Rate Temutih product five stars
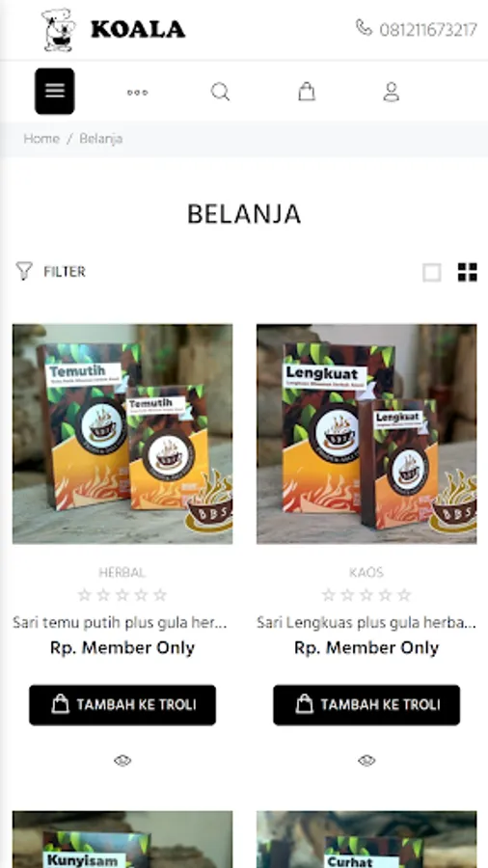The height and width of the screenshot is (868, 488). (160, 595)
